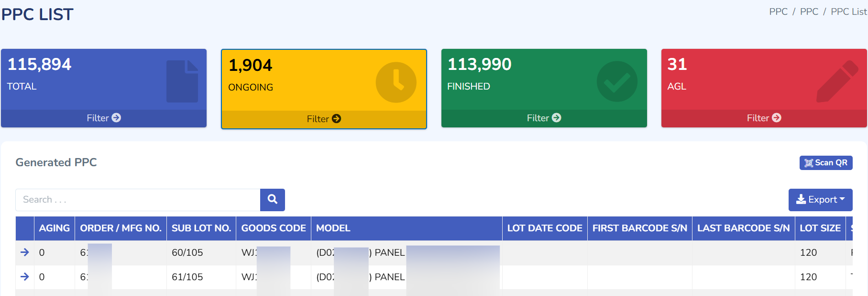Click the document icon on TOTAL card
The width and height of the screenshot is (868, 296).
(182, 81)
